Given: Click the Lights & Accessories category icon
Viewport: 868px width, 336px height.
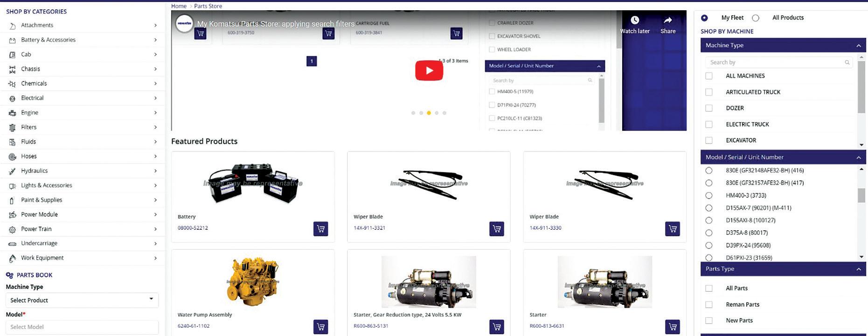Looking at the screenshot, I should pos(12,186).
